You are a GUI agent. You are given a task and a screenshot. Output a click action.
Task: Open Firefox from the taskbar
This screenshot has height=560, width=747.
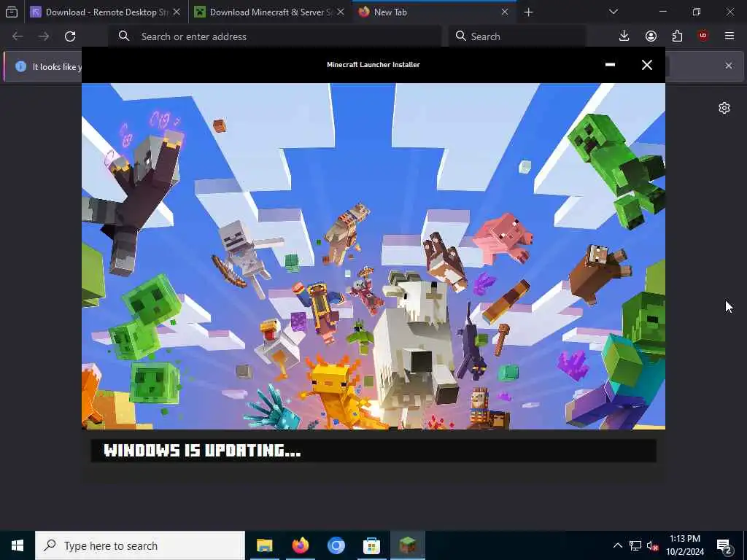pyautogui.click(x=300, y=545)
